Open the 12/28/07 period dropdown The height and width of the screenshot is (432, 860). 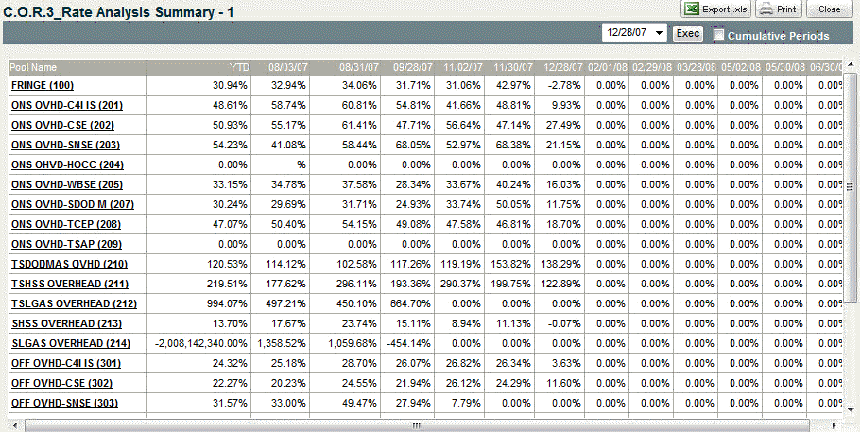(x=658, y=33)
